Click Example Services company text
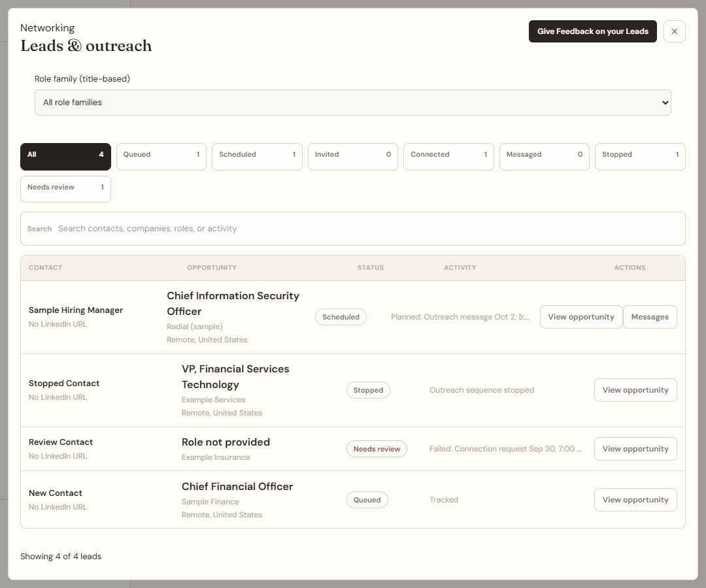Image resolution: width=706 pixels, height=588 pixels. point(213,400)
